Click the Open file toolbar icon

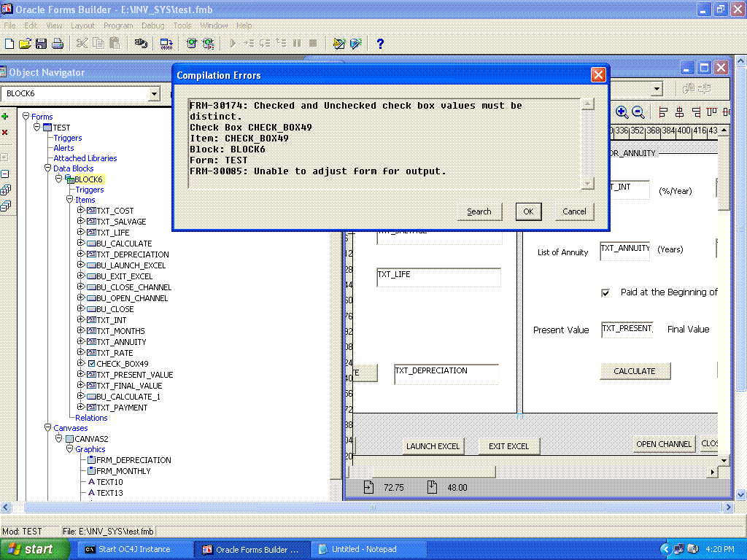(25, 44)
